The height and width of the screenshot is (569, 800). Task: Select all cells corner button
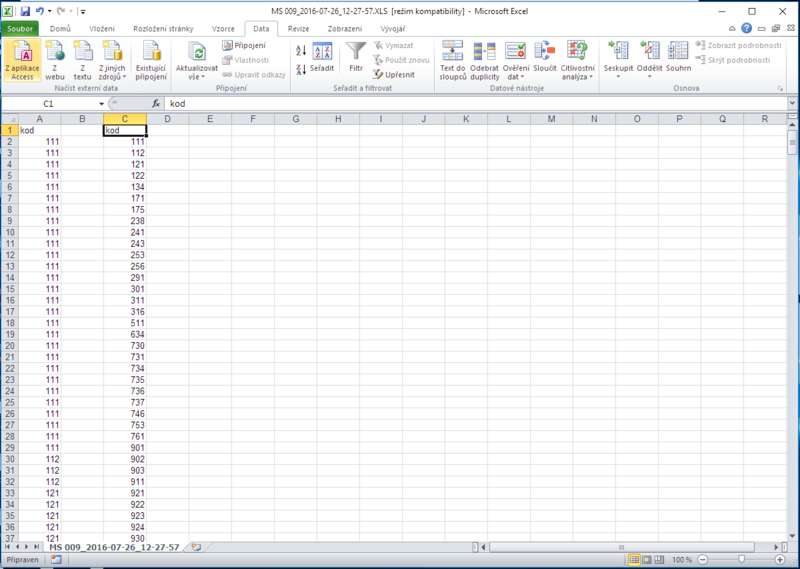pos(9,119)
